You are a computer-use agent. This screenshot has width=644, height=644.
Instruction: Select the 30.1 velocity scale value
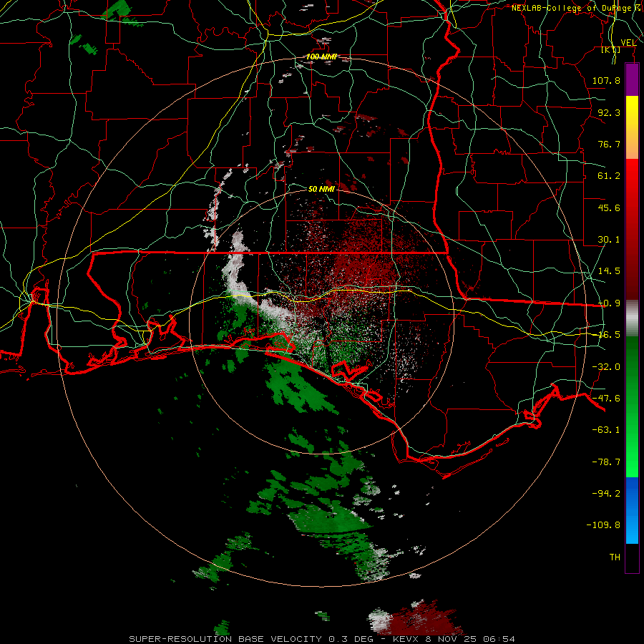(609, 240)
